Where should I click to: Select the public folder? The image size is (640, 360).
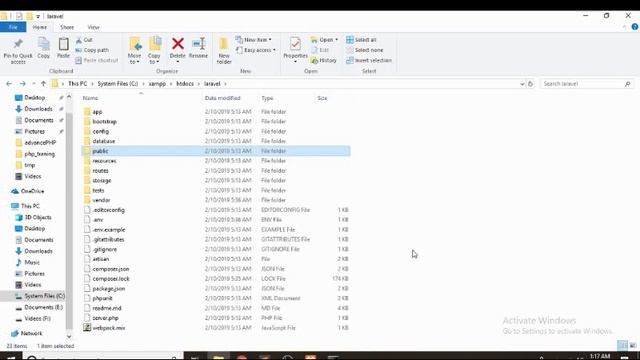[216, 151]
